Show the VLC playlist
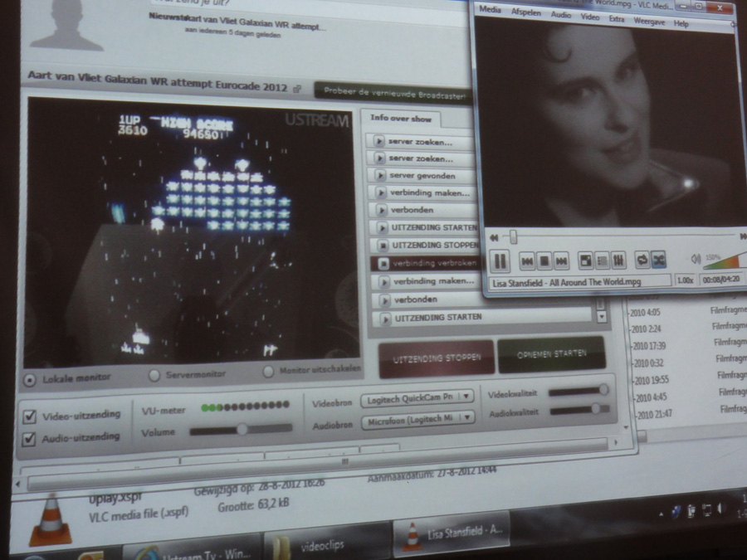This screenshot has width=747, height=560. [x=603, y=261]
